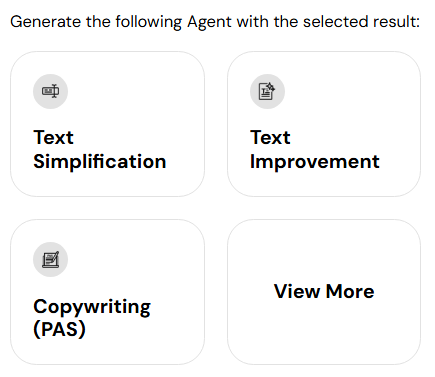Select the Text Improvement card title
Screen dimensions: 435x377
point(315,149)
